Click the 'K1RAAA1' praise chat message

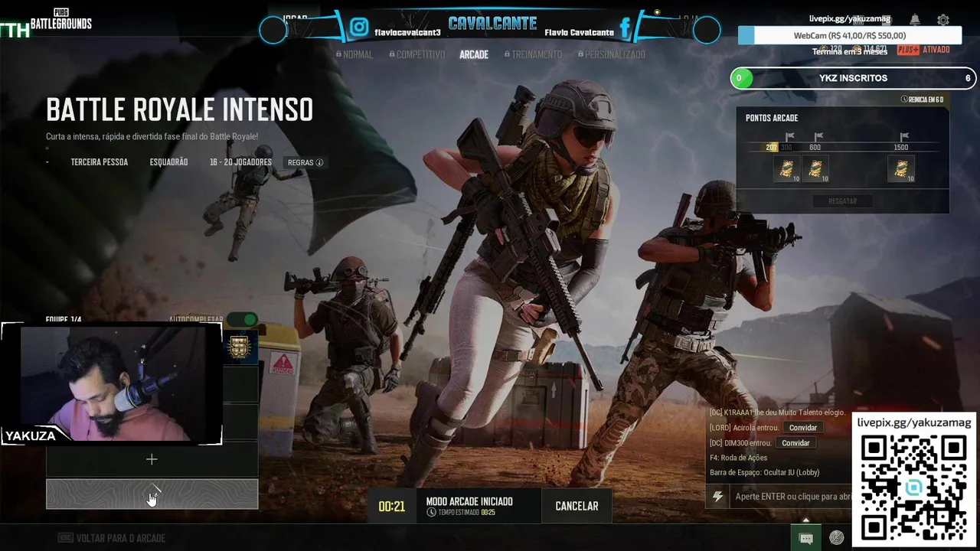pos(777,412)
